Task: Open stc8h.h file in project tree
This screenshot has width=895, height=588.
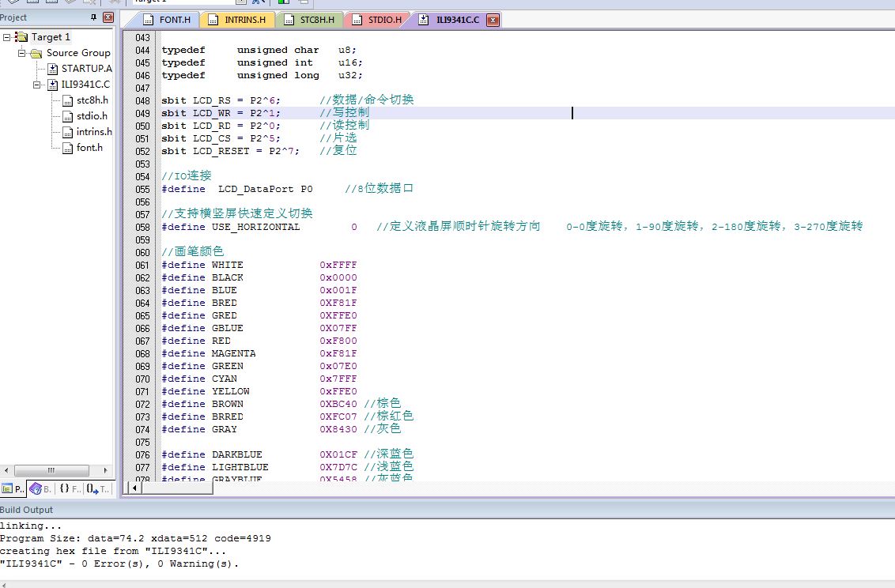Action: coord(92,100)
